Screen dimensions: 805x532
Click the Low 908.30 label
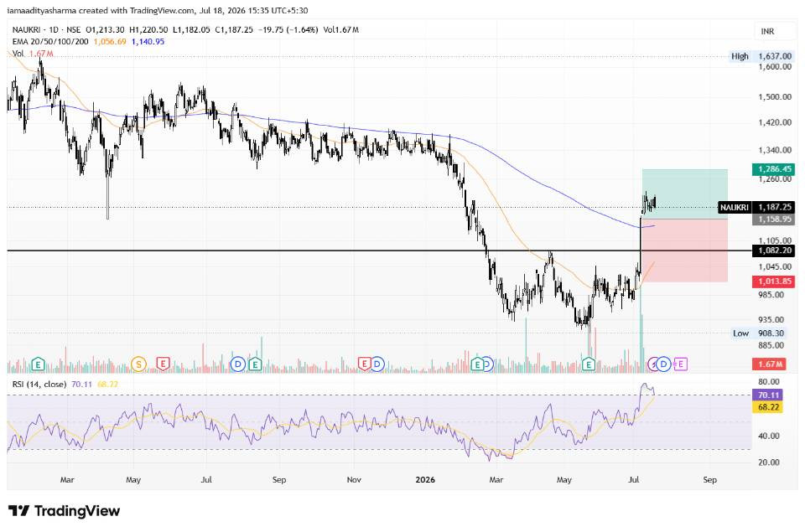(x=756, y=333)
